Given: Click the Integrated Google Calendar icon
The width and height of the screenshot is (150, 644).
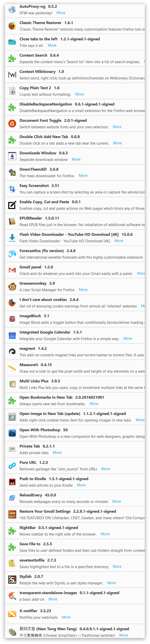Looking at the screenshot, I should (12, 335).
